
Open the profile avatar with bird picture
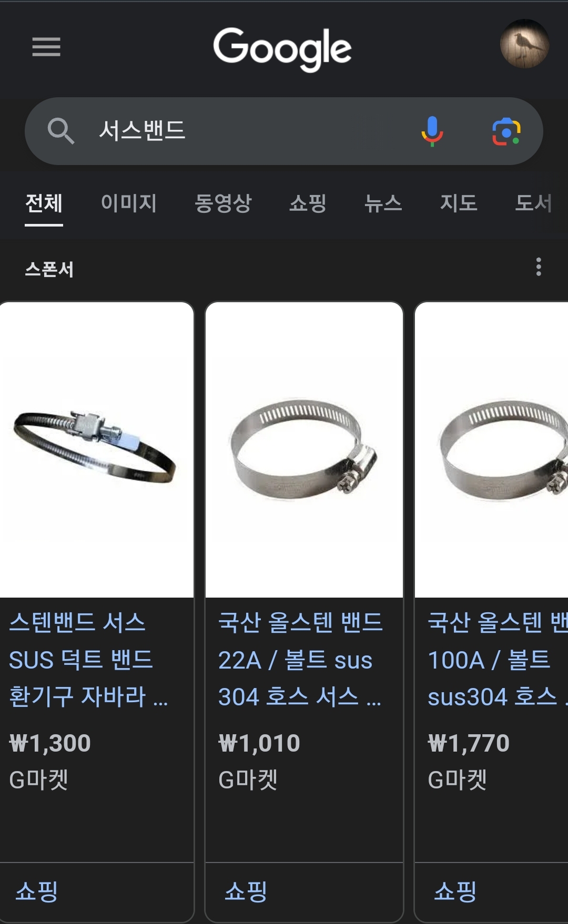[x=524, y=44]
